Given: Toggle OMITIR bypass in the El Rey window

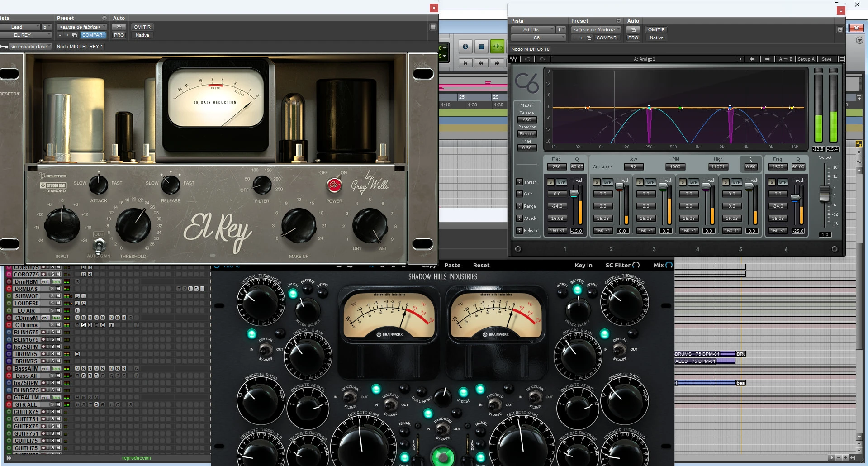Looking at the screenshot, I should (142, 27).
